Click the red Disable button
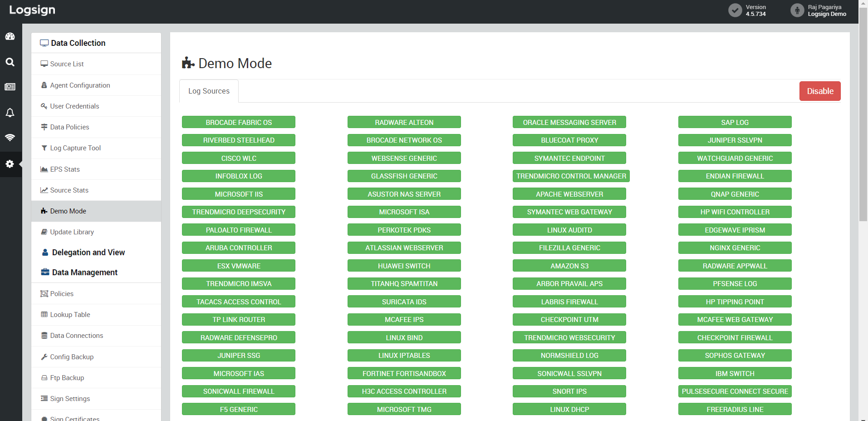This screenshot has height=421, width=868. pos(820,91)
